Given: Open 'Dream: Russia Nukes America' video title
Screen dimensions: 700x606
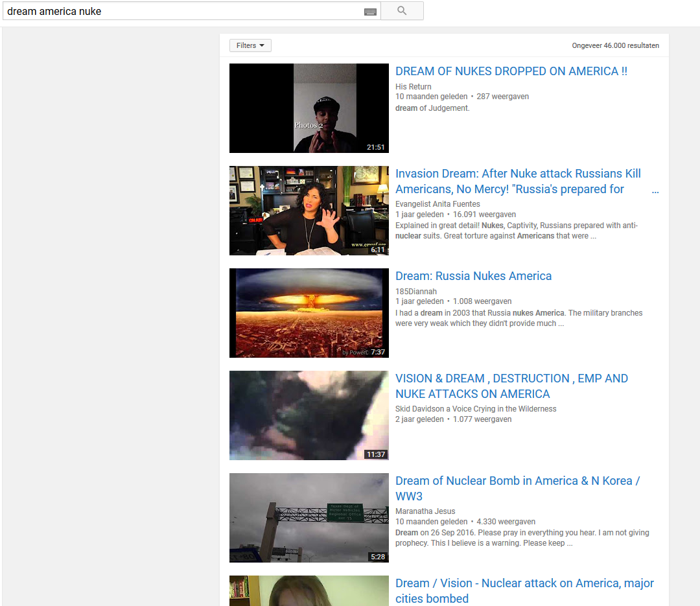Looking at the screenshot, I should point(473,276).
